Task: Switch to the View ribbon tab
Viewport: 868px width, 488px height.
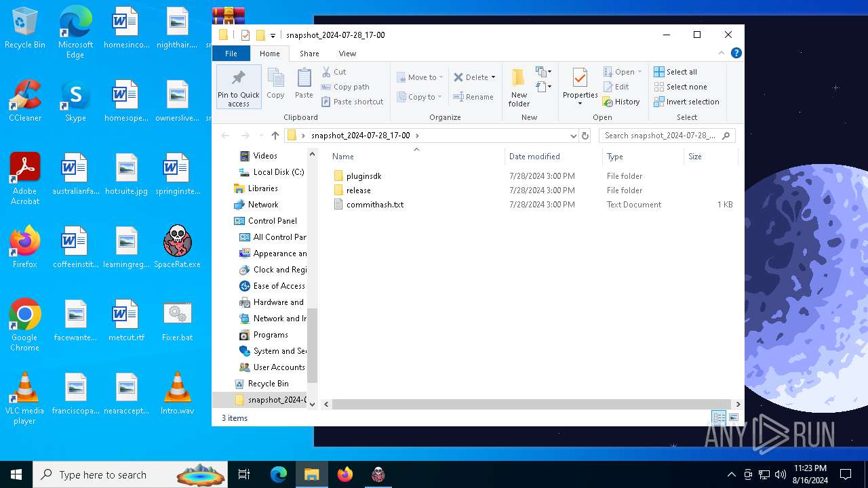Action: pos(347,54)
